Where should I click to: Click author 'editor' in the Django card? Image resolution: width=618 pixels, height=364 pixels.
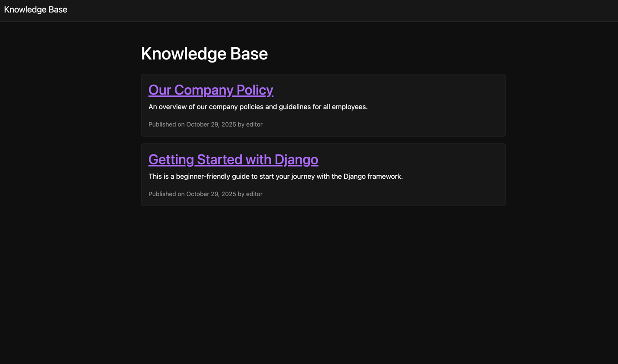coord(254,194)
